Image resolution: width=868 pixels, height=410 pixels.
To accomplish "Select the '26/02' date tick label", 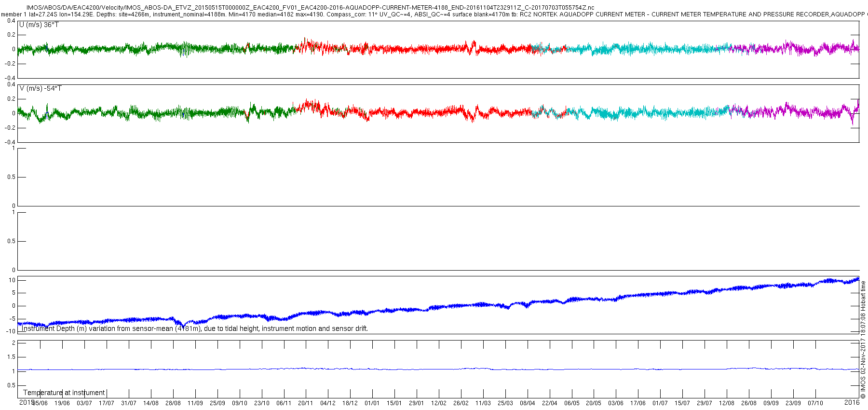I will tap(461, 403).
